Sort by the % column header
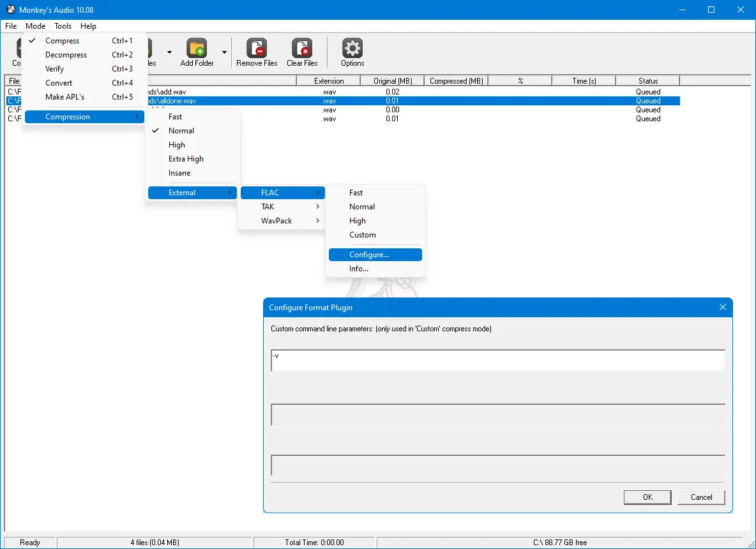 (520, 81)
